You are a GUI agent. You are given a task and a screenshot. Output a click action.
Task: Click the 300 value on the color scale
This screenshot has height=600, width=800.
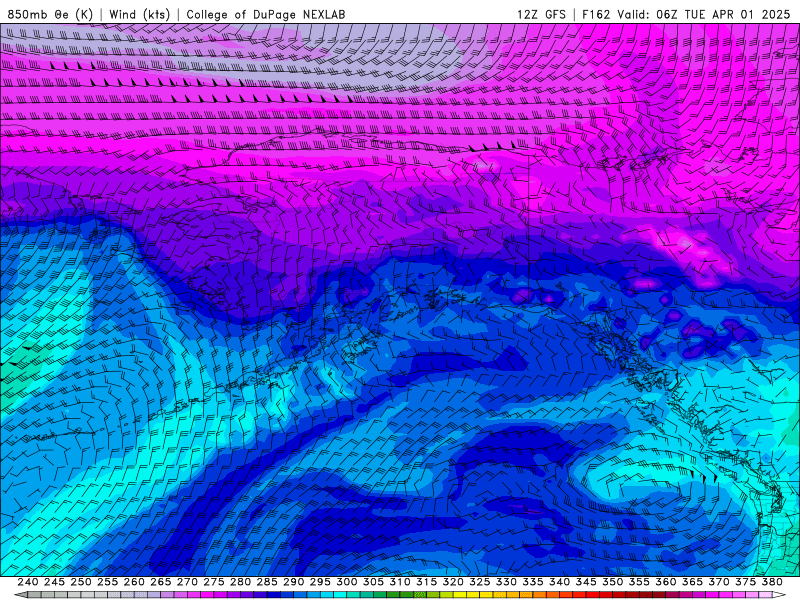[x=347, y=582]
